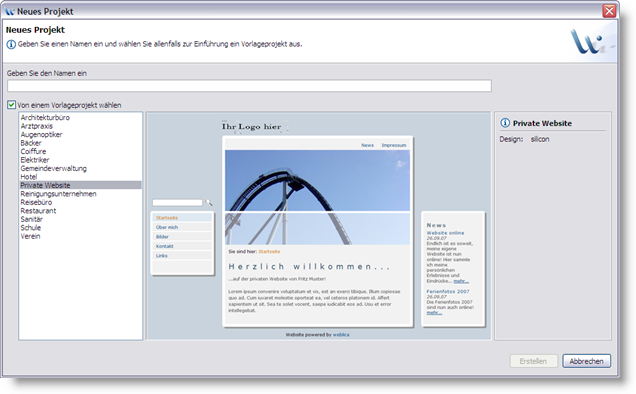636x394 pixels.
Task: Click the info icon next to instructions text
Action: [x=11, y=44]
